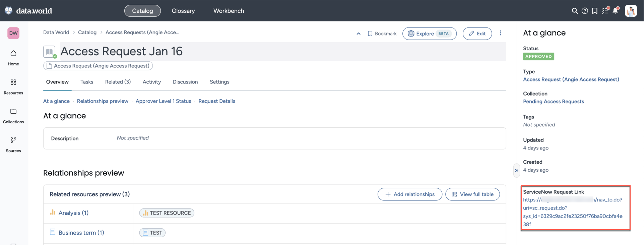Open the tasks checklist icon
The width and height of the screenshot is (644, 245).
(605, 11)
